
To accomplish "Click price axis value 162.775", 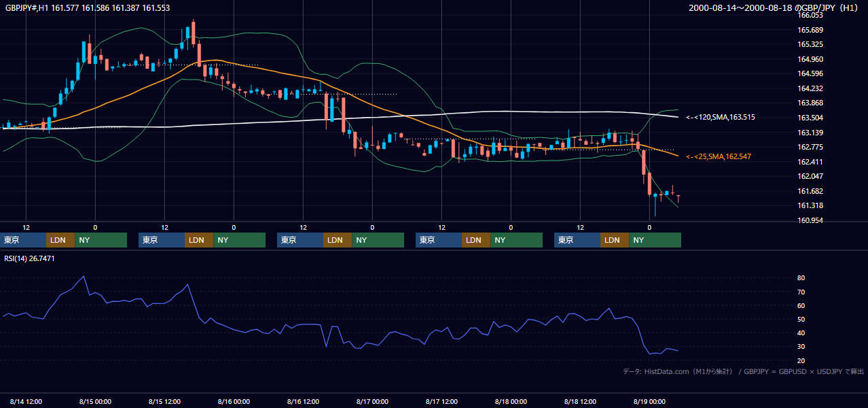I will [x=810, y=147].
